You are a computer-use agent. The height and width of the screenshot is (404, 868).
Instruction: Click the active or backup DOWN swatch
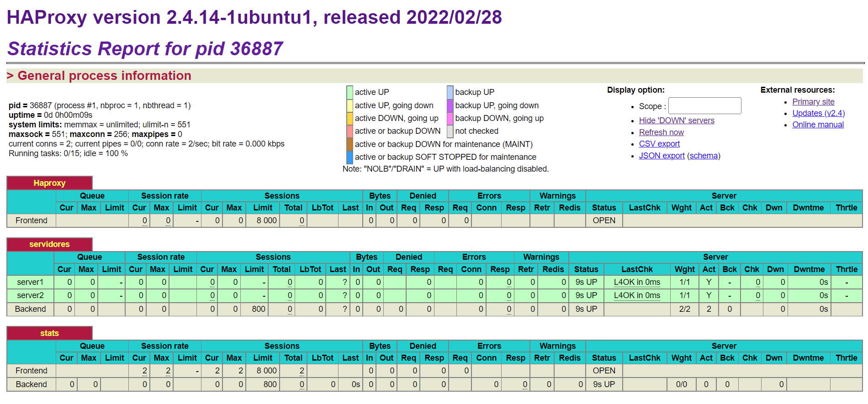click(350, 131)
